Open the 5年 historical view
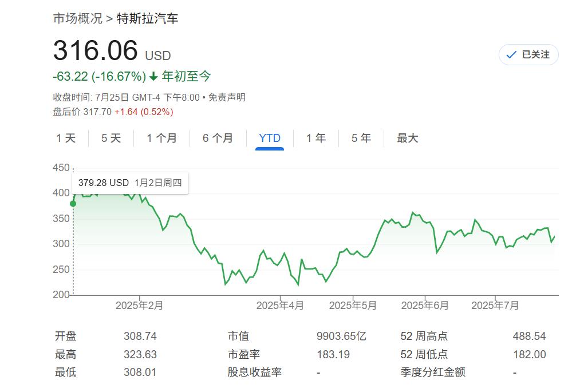This screenshot has width=572, height=392. tap(361, 138)
